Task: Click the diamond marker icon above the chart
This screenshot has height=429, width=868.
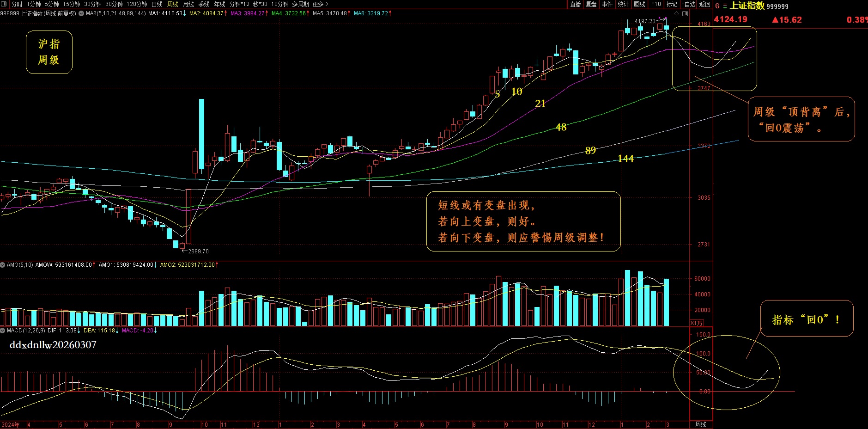Action: (x=677, y=14)
